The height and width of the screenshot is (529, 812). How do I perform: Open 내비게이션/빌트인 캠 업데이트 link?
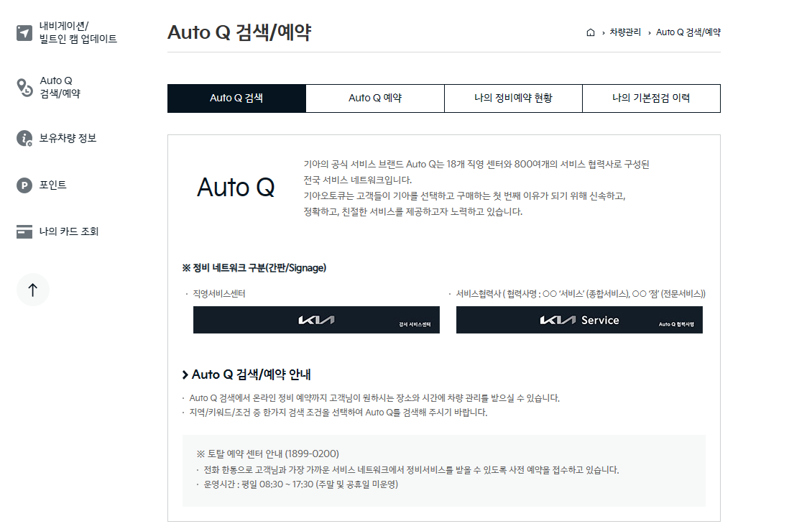(x=78, y=32)
